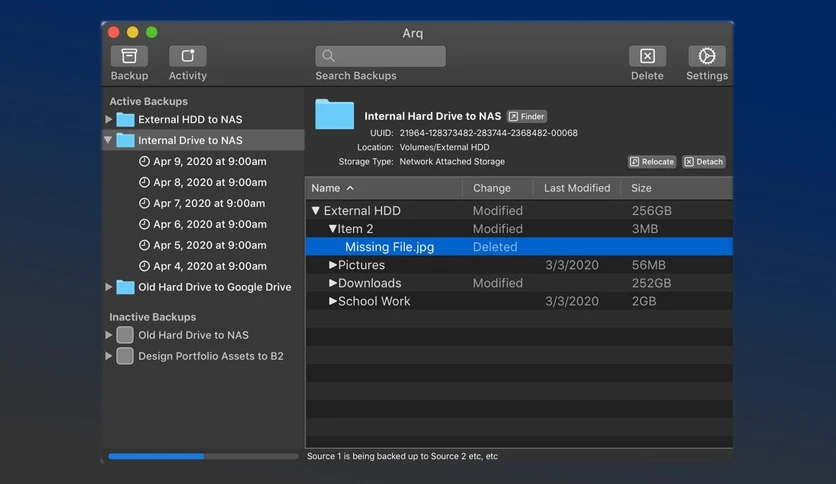Viewport: 836px width, 484px height.
Task: Sort by the Name column header
Action: [x=384, y=188]
